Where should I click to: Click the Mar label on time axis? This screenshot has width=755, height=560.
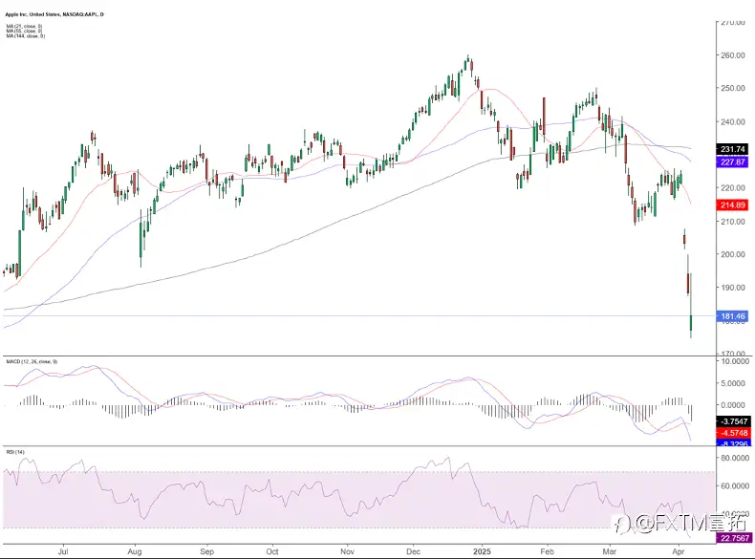609,551
